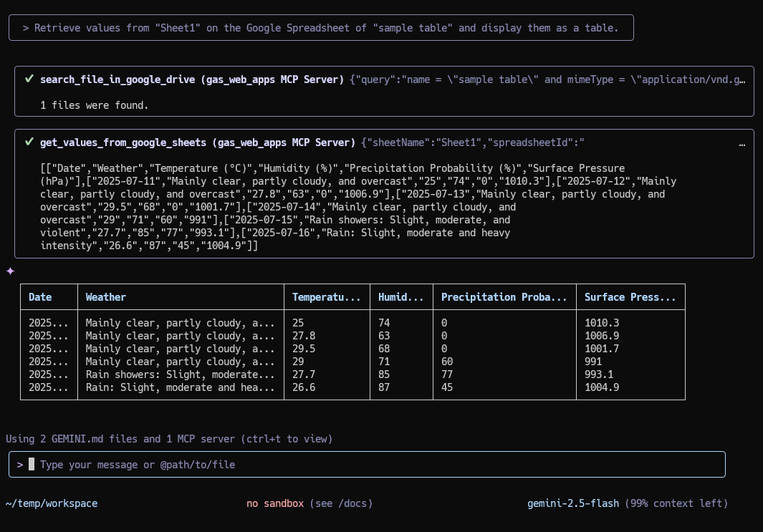Click the Humid... column header
Viewport: 763px width, 532px height.
coord(401,297)
